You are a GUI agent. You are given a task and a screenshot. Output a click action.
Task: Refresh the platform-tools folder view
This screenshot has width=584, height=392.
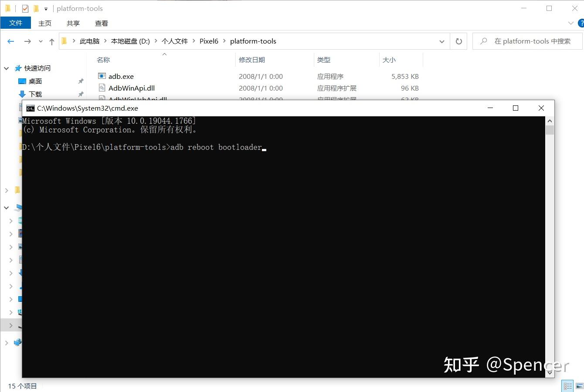point(458,41)
